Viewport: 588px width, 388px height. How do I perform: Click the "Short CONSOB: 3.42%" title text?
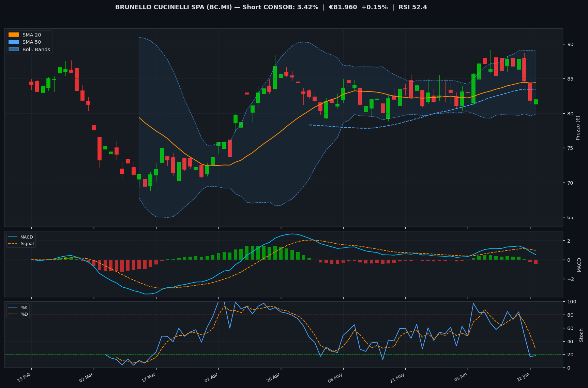click(280, 7)
